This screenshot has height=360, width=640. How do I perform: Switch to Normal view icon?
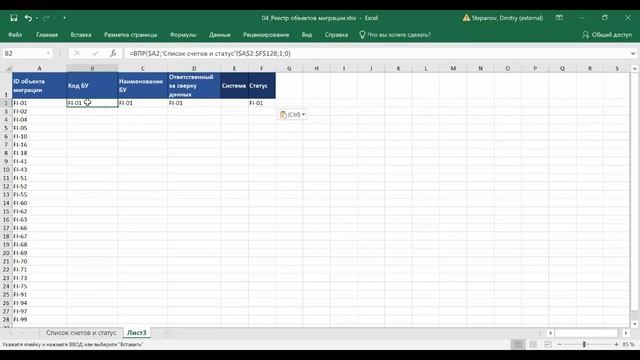[518, 344]
